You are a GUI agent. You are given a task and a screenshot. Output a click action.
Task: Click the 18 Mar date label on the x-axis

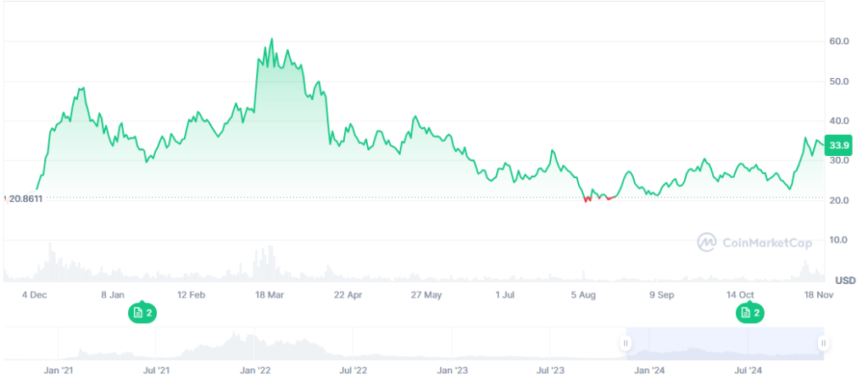click(270, 295)
